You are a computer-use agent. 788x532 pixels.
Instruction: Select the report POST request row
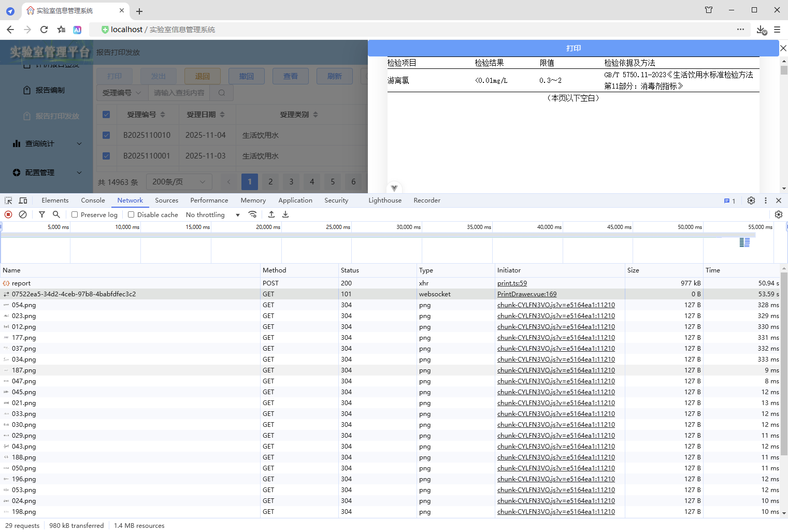pos(390,283)
